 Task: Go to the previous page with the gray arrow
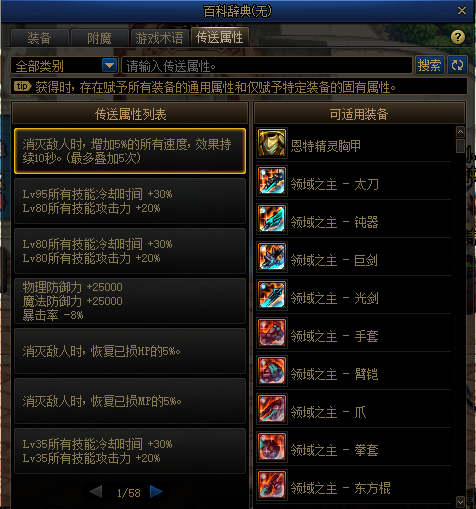coord(96,492)
